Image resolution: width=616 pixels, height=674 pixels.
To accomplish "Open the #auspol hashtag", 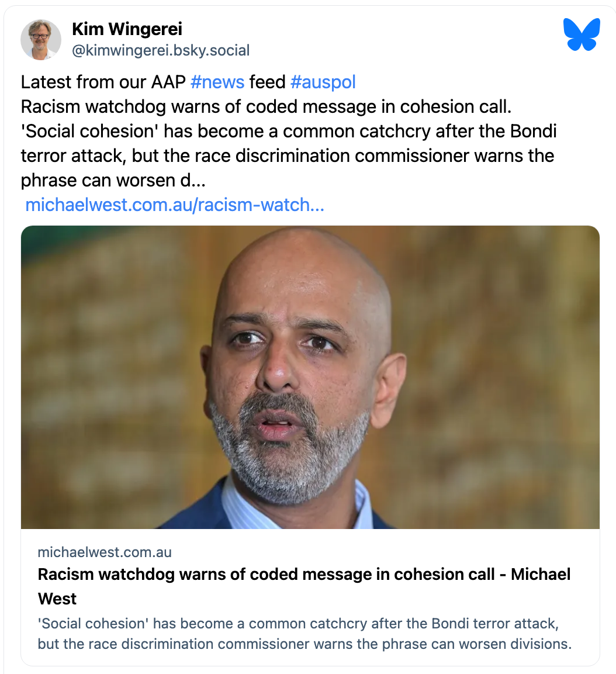I will 323,82.
